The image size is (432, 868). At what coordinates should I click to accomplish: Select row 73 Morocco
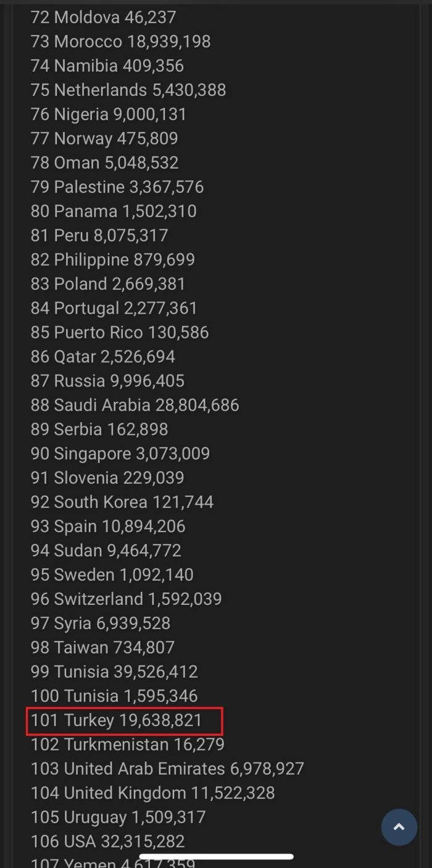[x=120, y=41]
